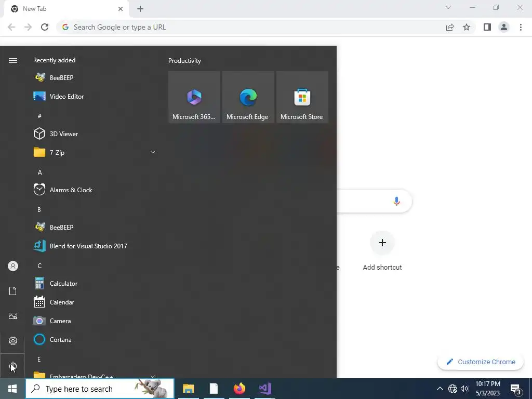The height and width of the screenshot is (399, 532).
Task: Expand the 7-Zip folder chevron
Action: pos(153,152)
